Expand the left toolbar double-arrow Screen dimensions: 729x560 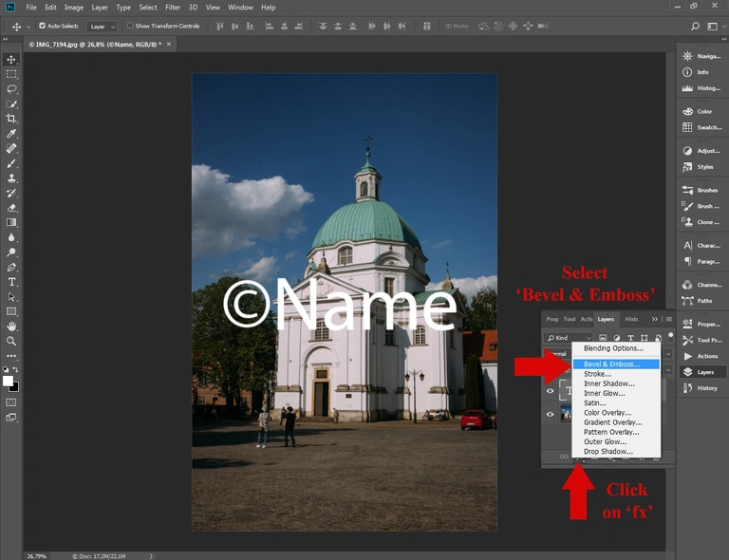[x=5, y=40]
